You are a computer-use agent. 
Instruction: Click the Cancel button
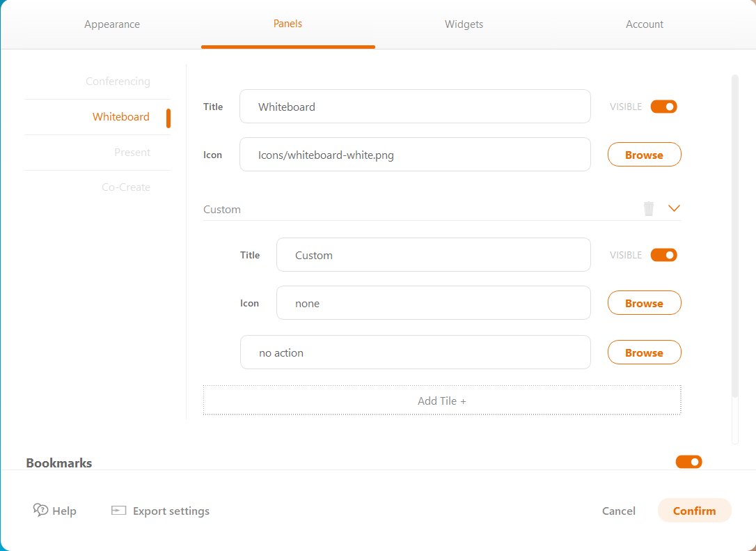618,511
